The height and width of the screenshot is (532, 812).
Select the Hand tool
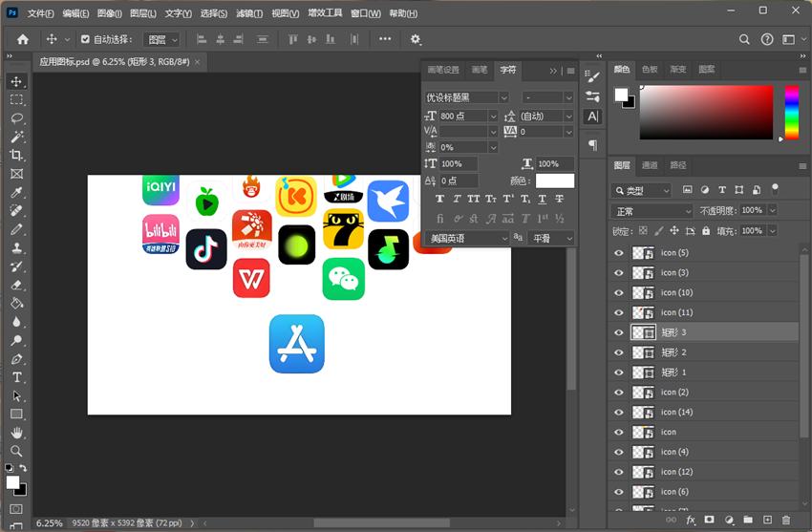pyautogui.click(x=16, y=433)
